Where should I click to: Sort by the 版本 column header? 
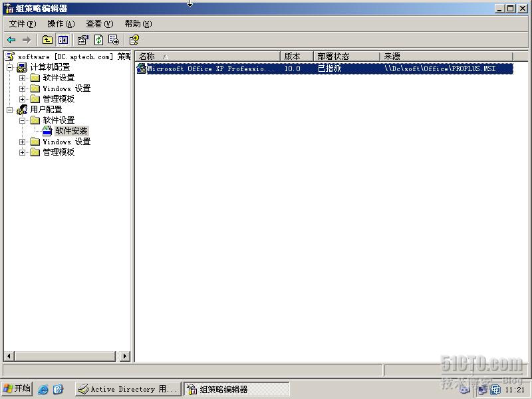pyautogui.click(x=297, y=56)
